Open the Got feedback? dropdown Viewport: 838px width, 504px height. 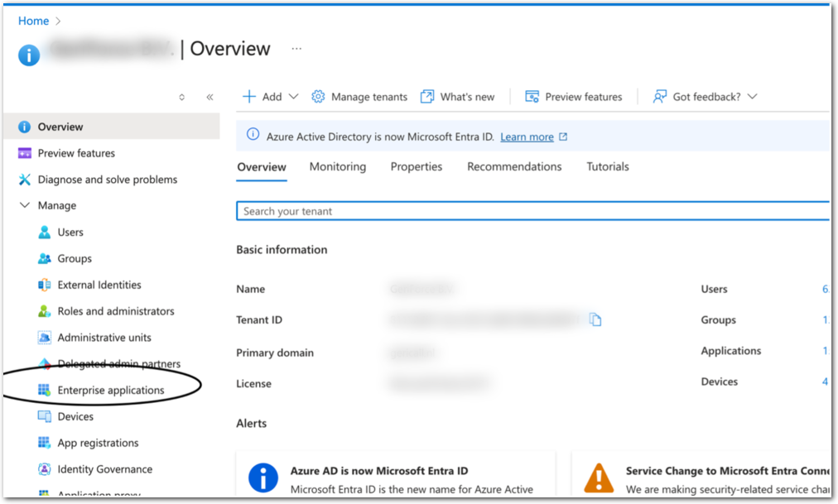[x=752, y=97]
